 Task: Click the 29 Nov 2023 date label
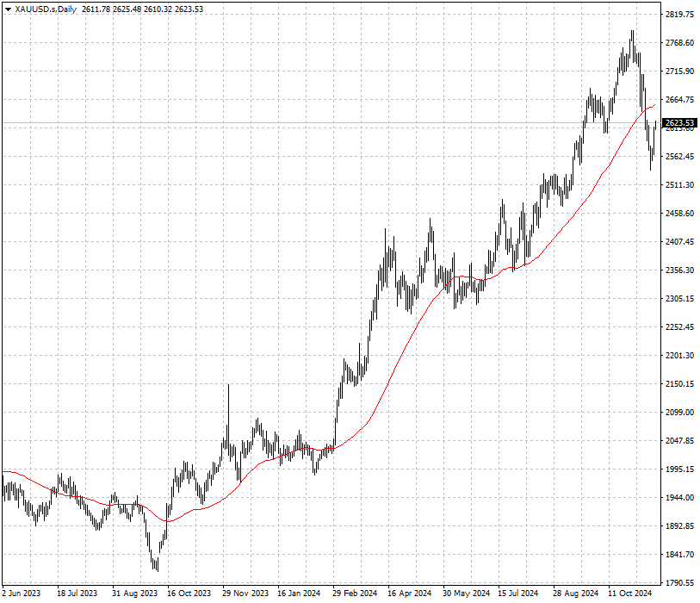pos(245,594)
